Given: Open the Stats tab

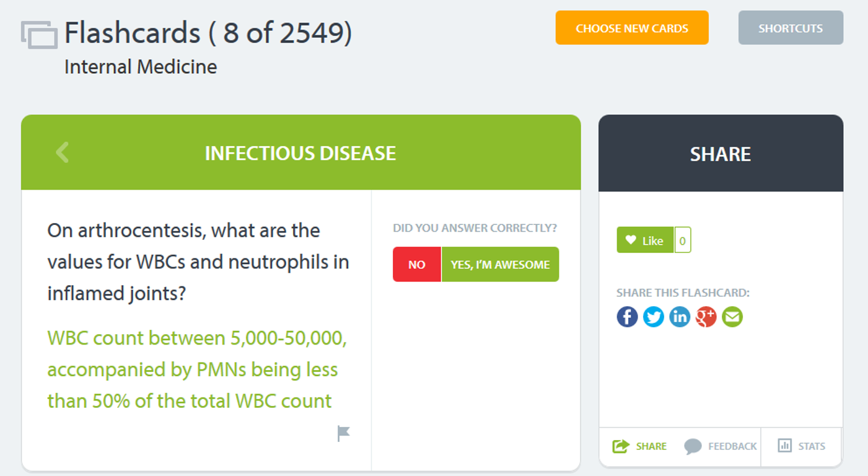Looking at the screenshot, I should click(x=802, y=446).
